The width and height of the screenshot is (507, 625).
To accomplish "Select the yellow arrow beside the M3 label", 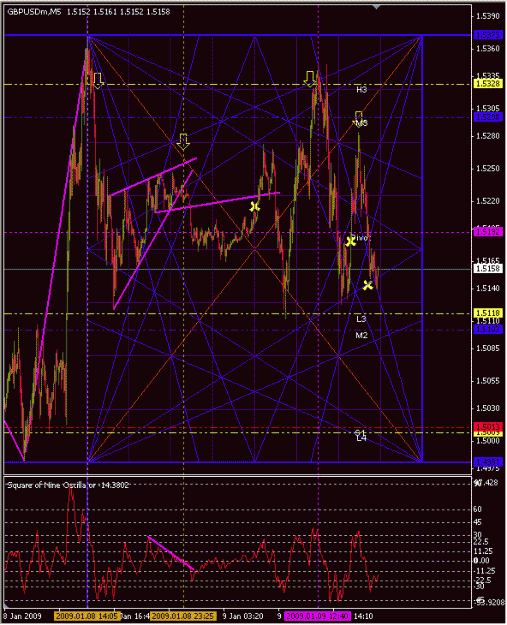I will click(359, 118).
